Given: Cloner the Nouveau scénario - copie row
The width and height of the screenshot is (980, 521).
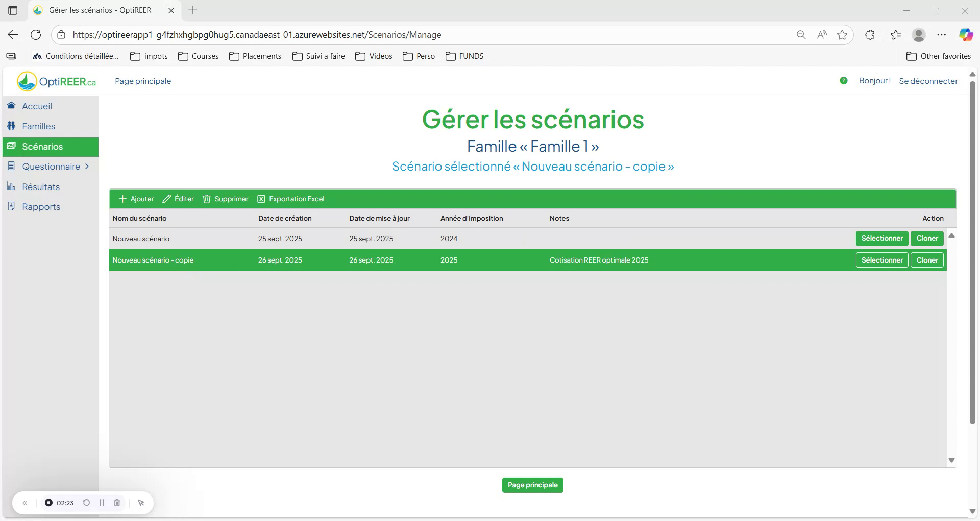Looking at the screenshot, I should coord(927,259).
